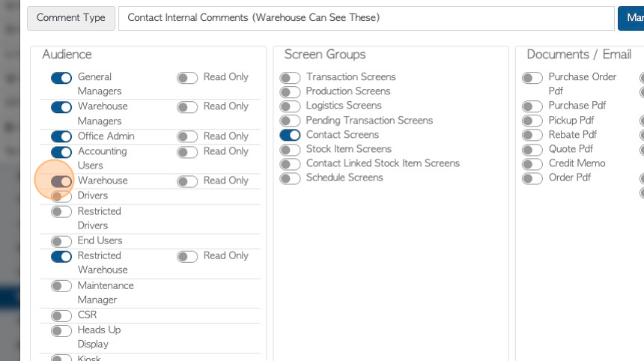Click the Comment Type button
Viewport: 644px width, 361px height.
coord(71,18)
